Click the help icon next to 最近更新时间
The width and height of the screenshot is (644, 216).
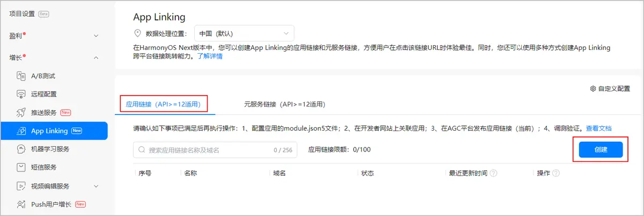(x=493, y=174)
